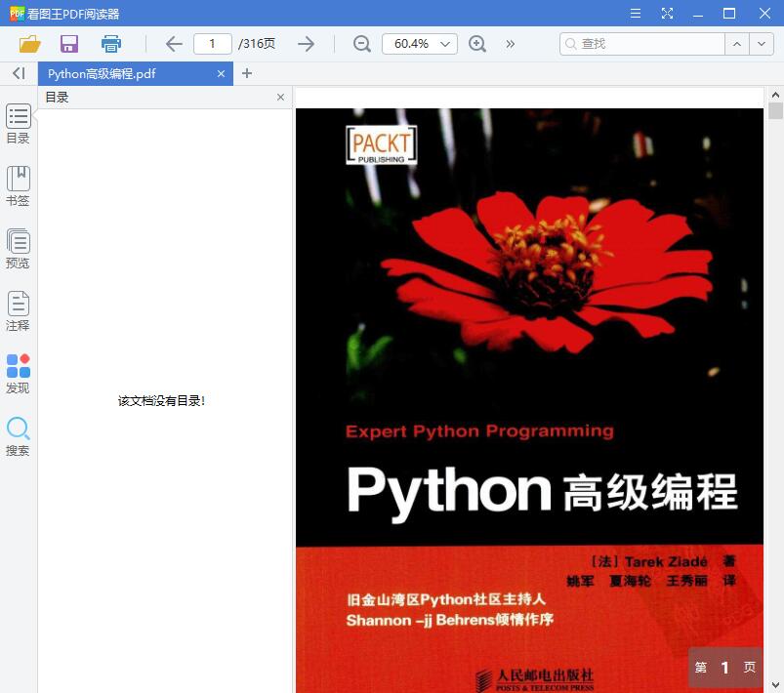Open the zoom level dropdown showing 60.4%

pyautogui.click(x=420, y=44)
